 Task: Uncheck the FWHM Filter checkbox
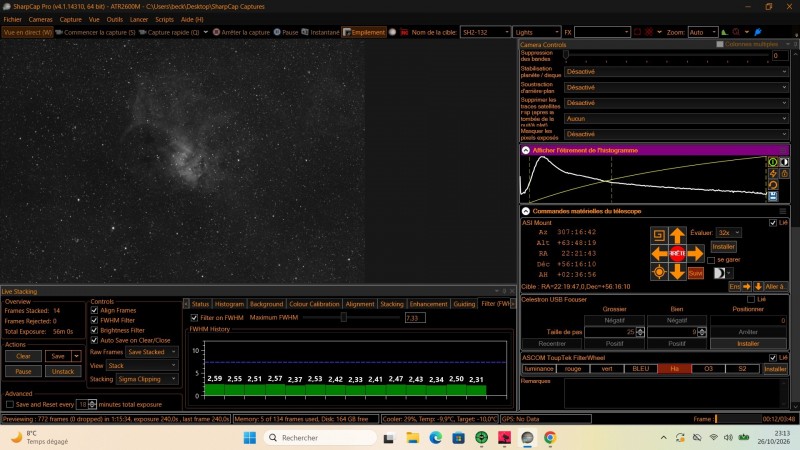[x=94, y=320]
